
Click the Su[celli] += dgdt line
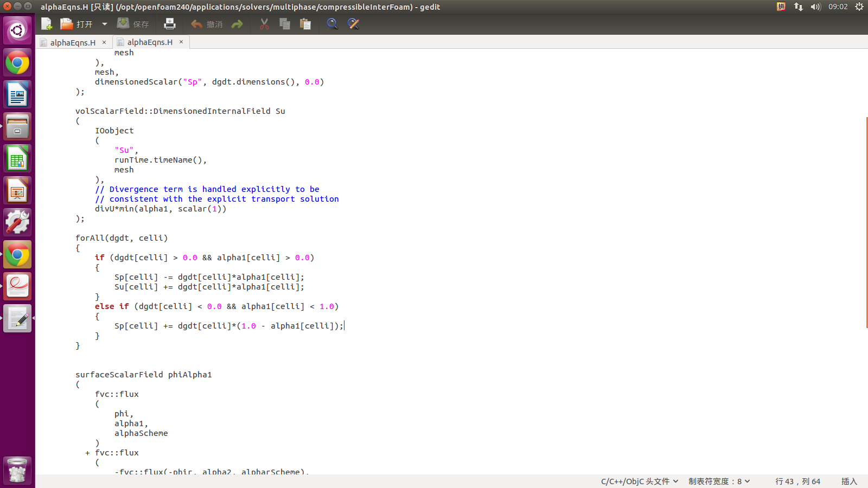pyautogui.click(x=209, y=287)
